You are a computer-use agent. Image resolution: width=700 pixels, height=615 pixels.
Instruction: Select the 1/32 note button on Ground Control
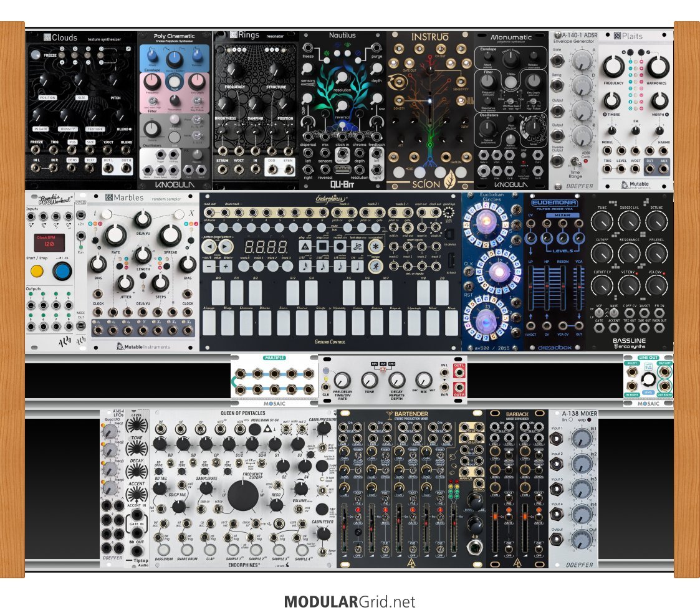pos(305,267)
